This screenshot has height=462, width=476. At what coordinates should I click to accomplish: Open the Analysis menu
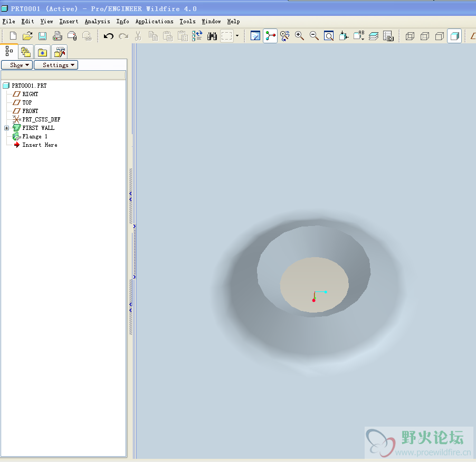click(x=97, y=21)
